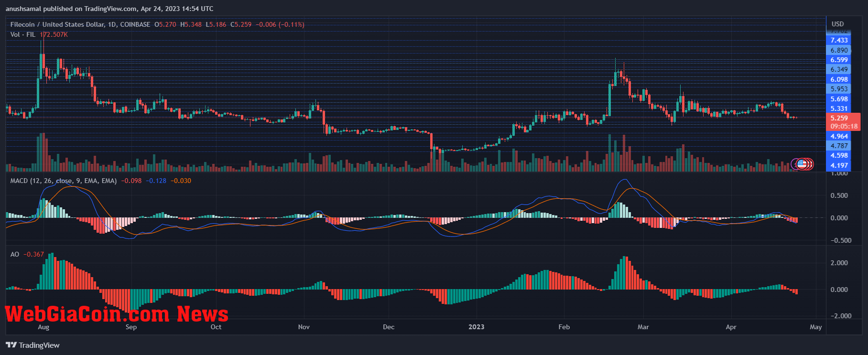Click the close value C5.259
The image size is (868, 355).
(241, 24)
